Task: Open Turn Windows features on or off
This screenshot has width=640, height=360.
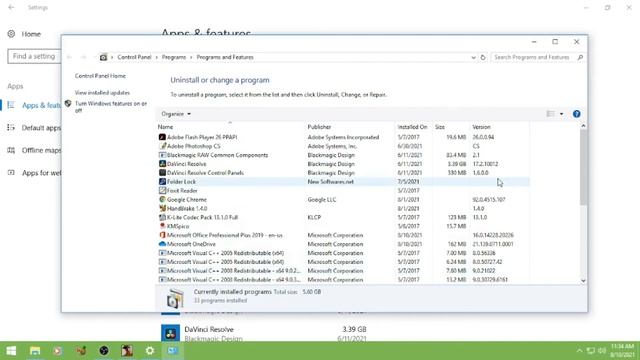Action: 111,107
